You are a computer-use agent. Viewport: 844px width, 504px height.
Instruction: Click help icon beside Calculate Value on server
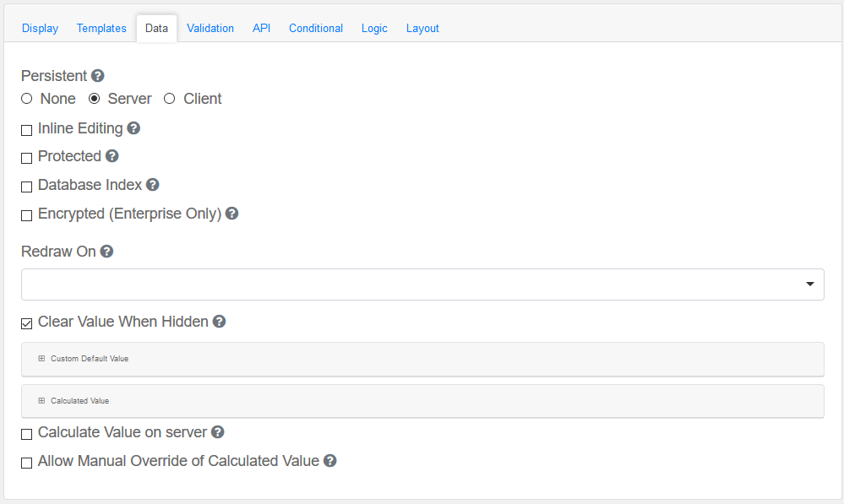pyautogui.click(x=217, y=432)
